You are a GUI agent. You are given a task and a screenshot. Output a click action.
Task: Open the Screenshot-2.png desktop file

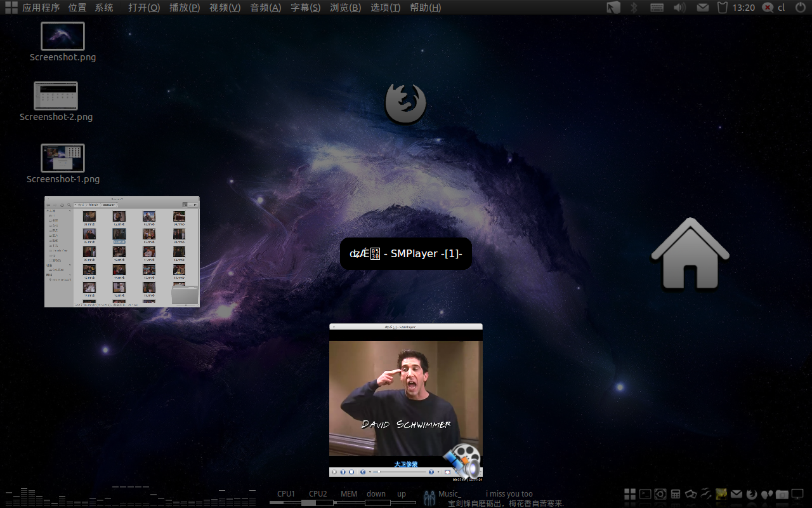click(x=56, y=102)
